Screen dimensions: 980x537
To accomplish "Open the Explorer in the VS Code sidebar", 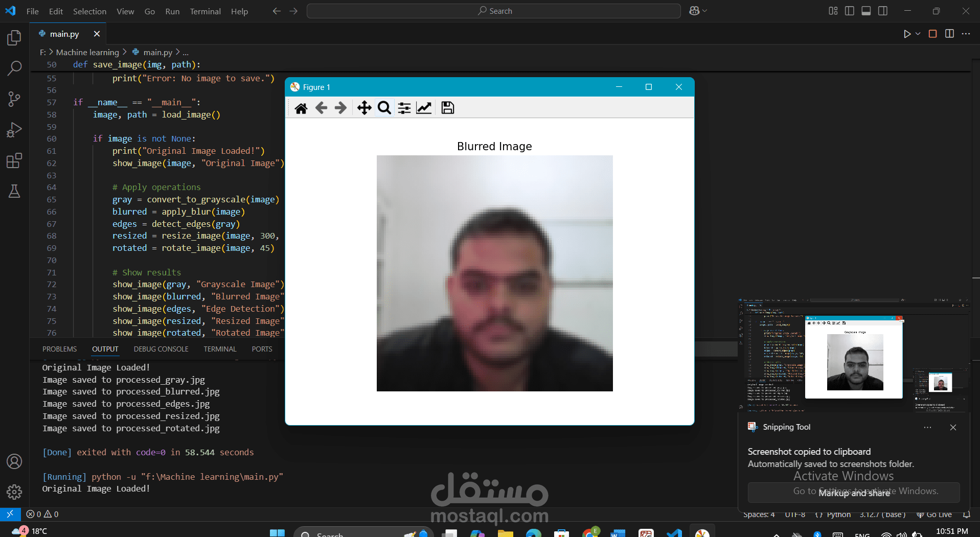I will pos(14,37).
